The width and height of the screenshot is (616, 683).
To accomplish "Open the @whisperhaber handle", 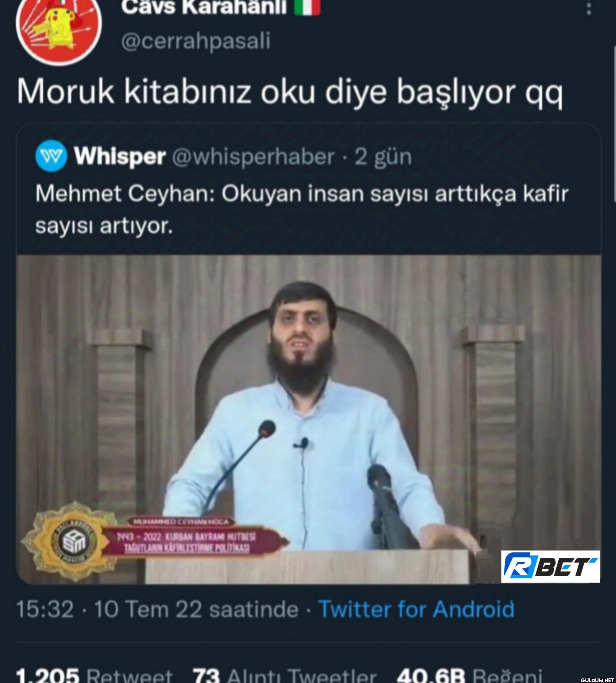I will (253, 157).
